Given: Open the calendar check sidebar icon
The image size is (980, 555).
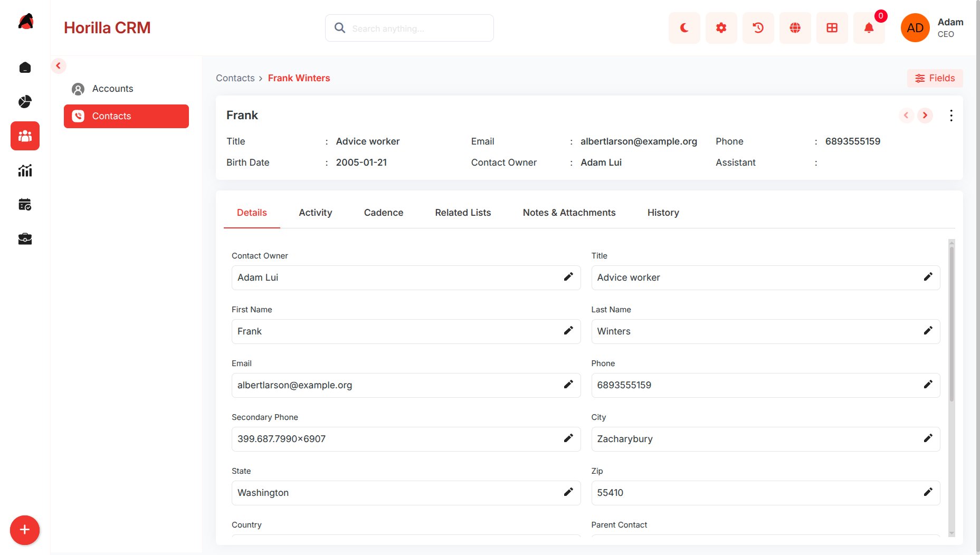Looking at the screenshot, I should pos(25,205).
